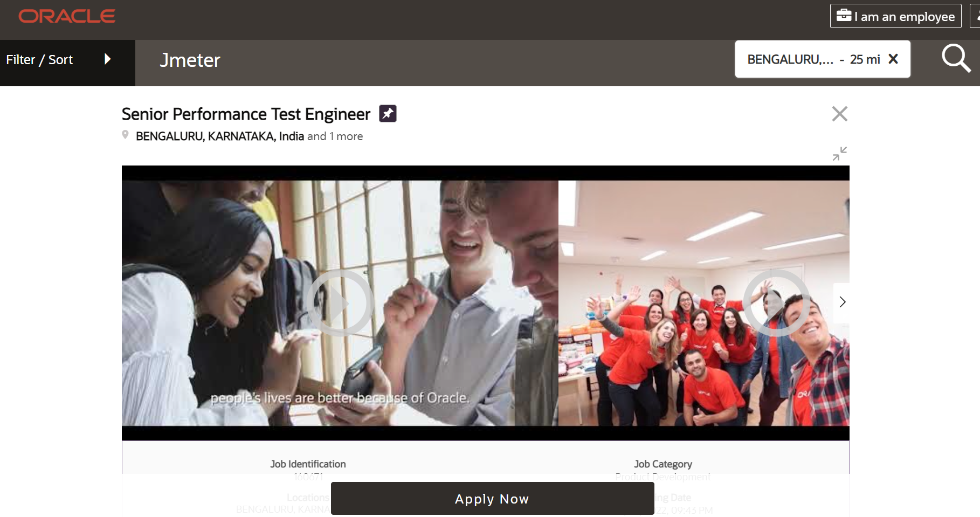Click the Oracle logo
980x517 pixels.
pos(67,16)
